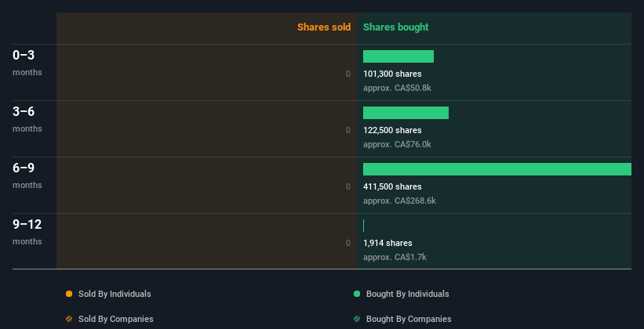The width and height of the screenshot is (644, 329).
Task: Click the striped Bought By Companies legend dot
Action: click(x=357, y=319)
